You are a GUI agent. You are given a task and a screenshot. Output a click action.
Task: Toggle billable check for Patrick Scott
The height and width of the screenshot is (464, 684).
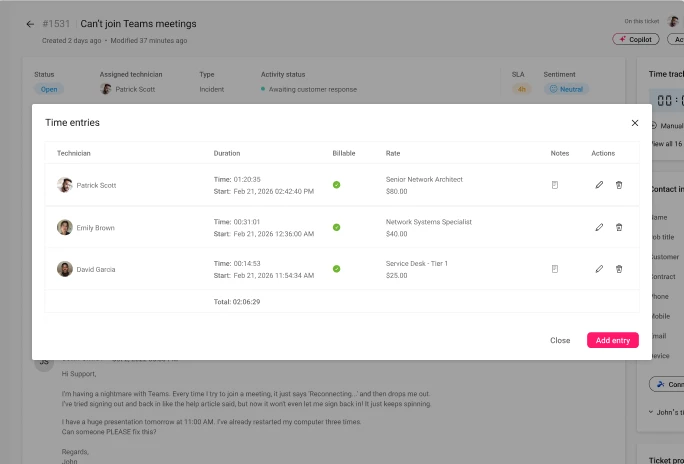[336, 185]
